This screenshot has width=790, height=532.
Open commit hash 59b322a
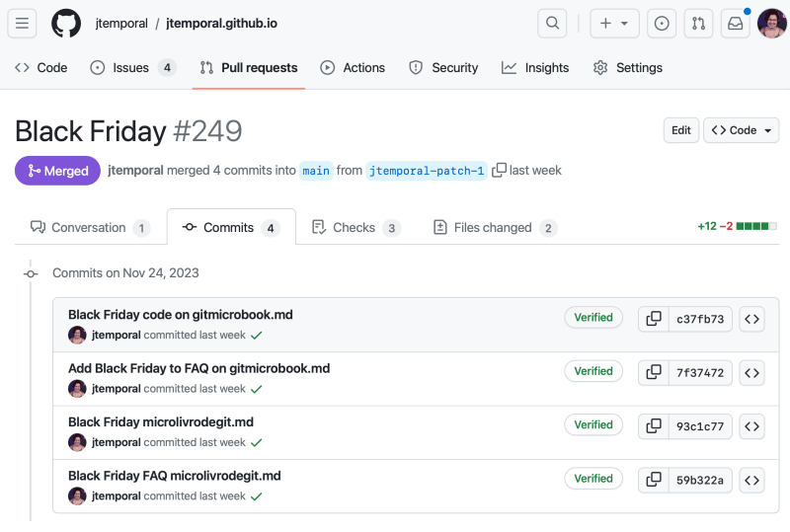point(700,480)
